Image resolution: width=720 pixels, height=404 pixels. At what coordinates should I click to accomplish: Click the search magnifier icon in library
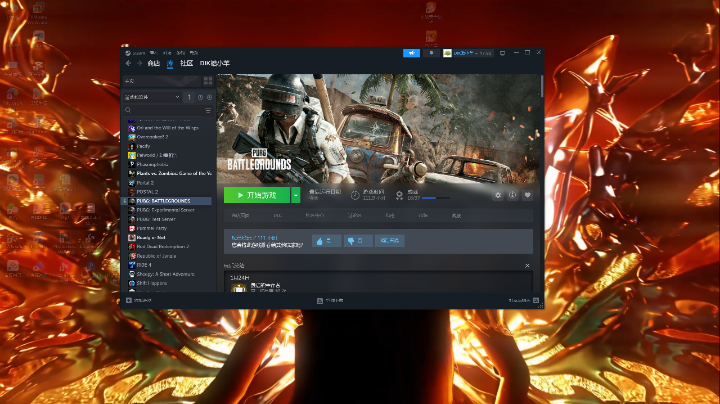pos(128,111)
